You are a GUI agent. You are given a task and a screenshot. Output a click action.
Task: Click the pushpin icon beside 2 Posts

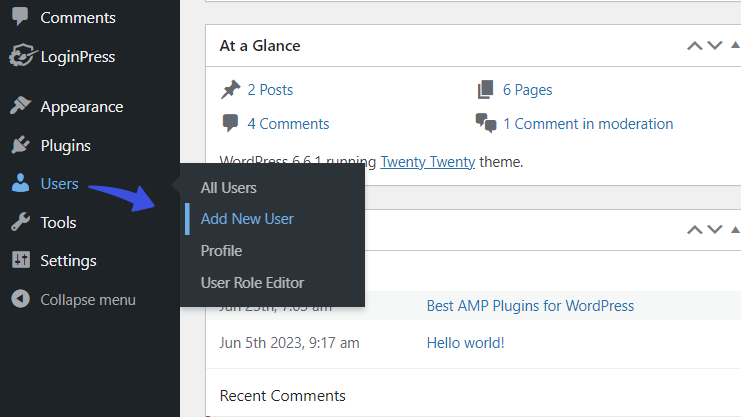(231, 89)
